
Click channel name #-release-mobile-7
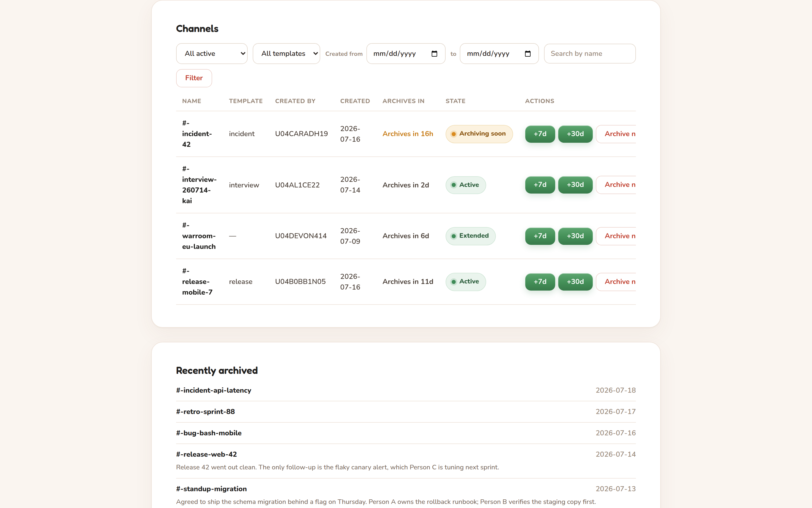[197, 281]
